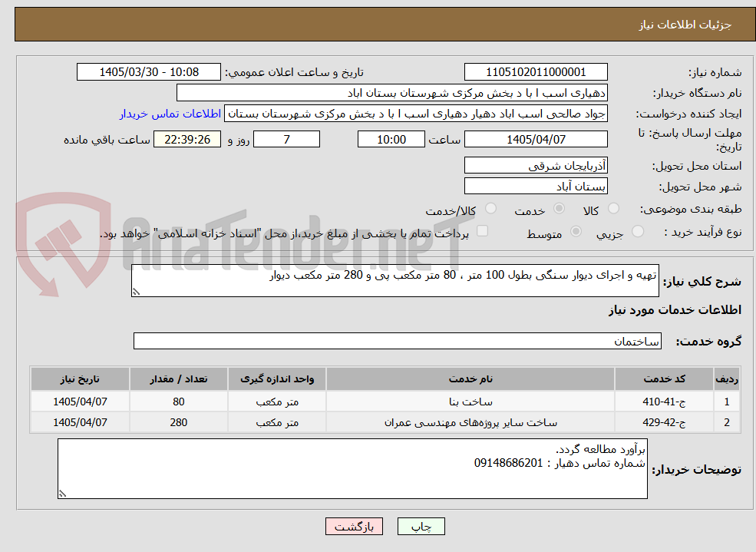Click resize handle of description textarea

136,292
